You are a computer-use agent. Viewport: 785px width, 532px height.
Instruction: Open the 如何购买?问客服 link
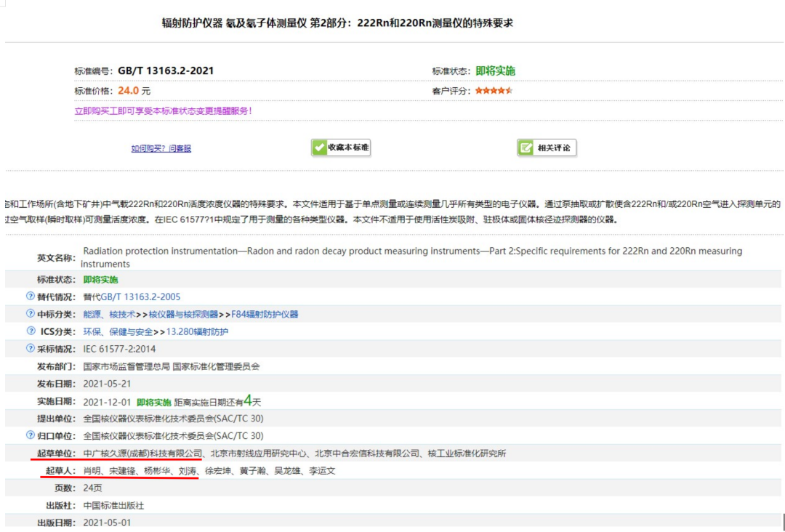(161, 148)
